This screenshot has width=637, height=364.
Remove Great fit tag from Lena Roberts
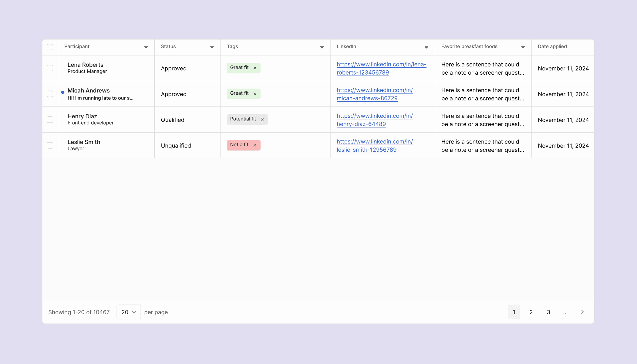255,68
